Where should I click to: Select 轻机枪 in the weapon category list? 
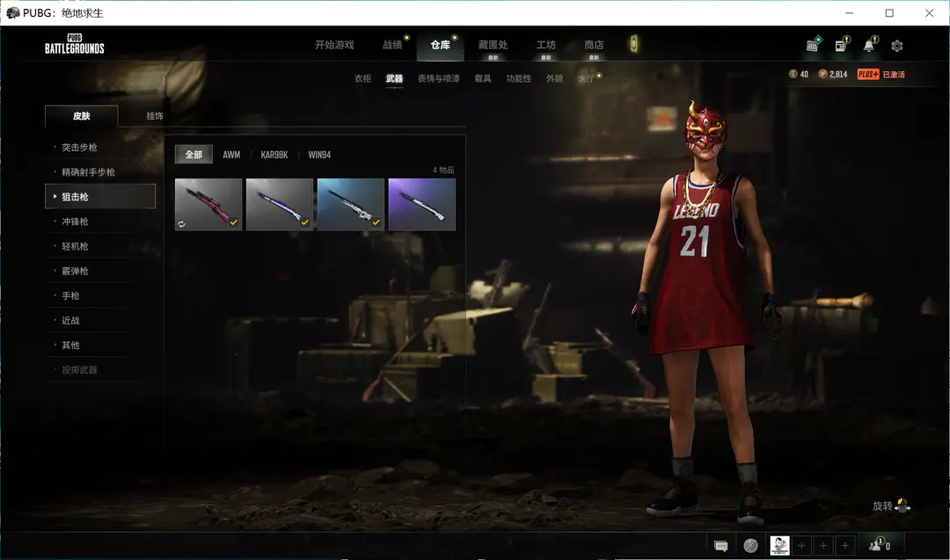pos(100,246)
